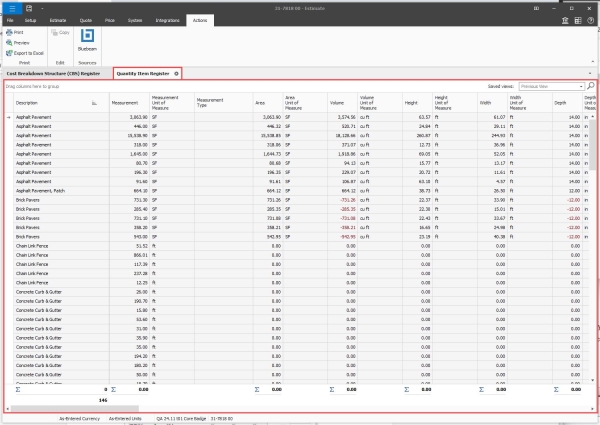Click the Measurement column header

pos(125,102)
